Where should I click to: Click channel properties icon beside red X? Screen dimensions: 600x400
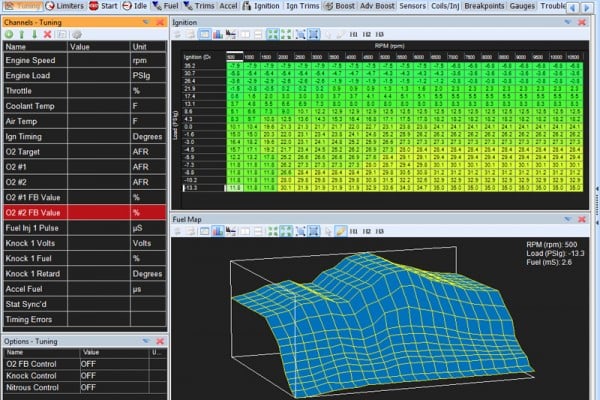coord(60,35)
